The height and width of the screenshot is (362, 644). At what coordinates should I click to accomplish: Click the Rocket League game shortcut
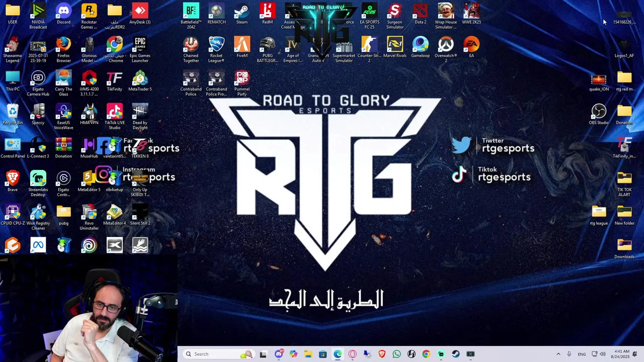click(x=216, y=49)
